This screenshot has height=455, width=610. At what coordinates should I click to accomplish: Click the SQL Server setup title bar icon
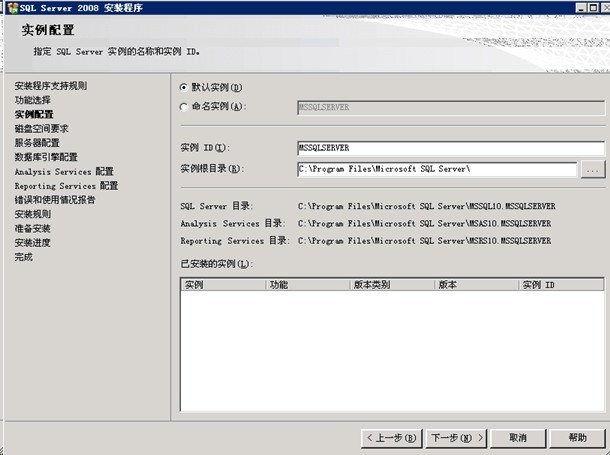click(x=13, y=8)
